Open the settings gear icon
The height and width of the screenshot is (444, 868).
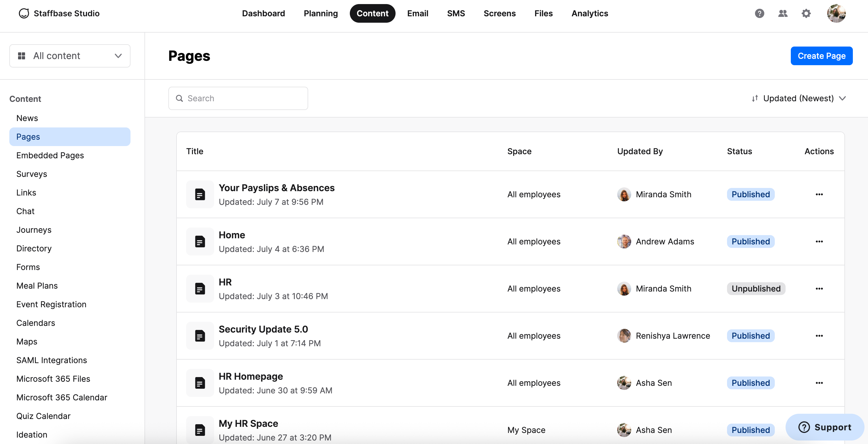tap(806, 13)
